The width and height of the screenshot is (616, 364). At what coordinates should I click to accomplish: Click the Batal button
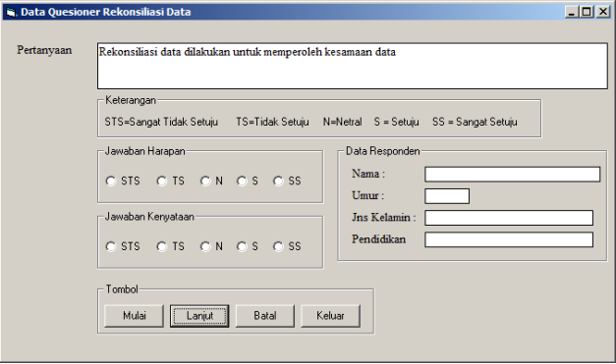(265, 316)
